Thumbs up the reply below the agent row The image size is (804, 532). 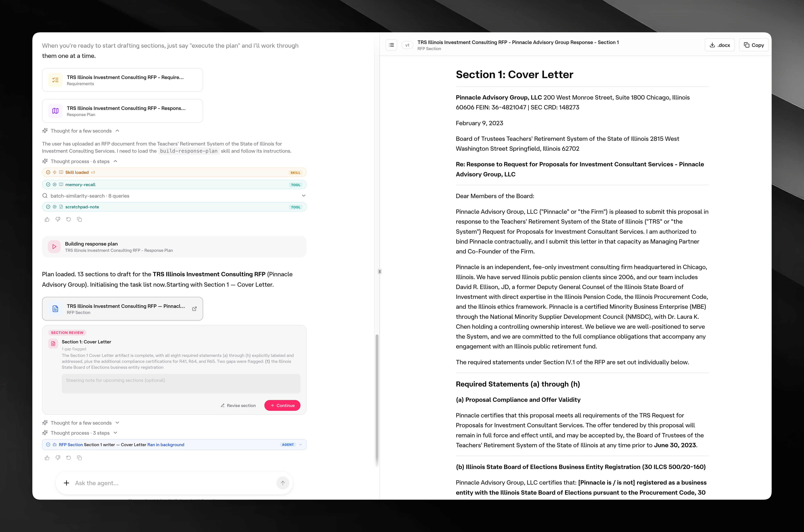(x=47, y=458)
